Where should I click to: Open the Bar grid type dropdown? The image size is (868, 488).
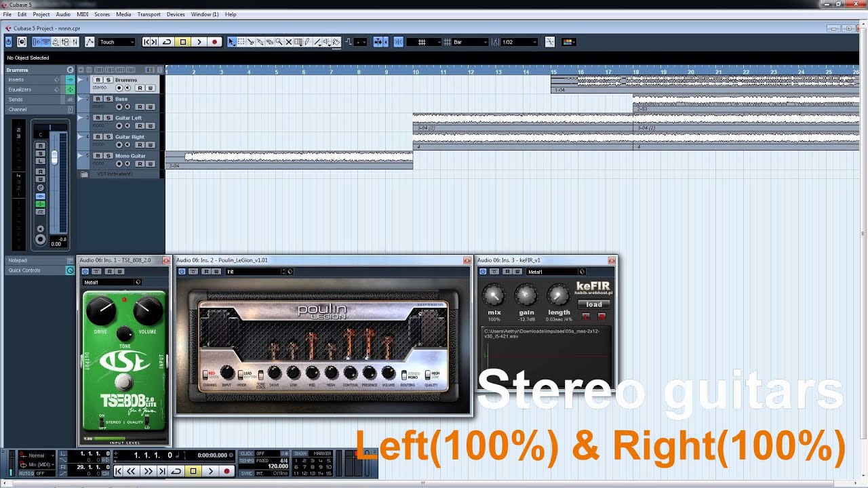coord(470,42)
